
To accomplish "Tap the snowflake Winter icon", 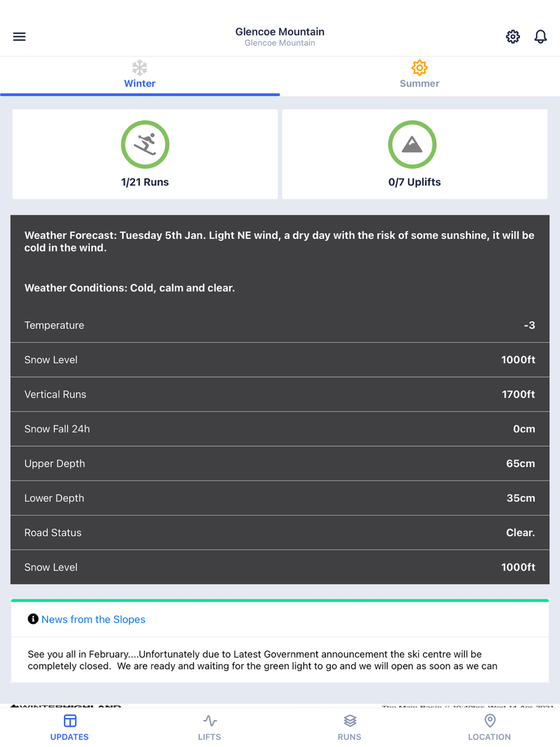I will [x=139, y=68].
